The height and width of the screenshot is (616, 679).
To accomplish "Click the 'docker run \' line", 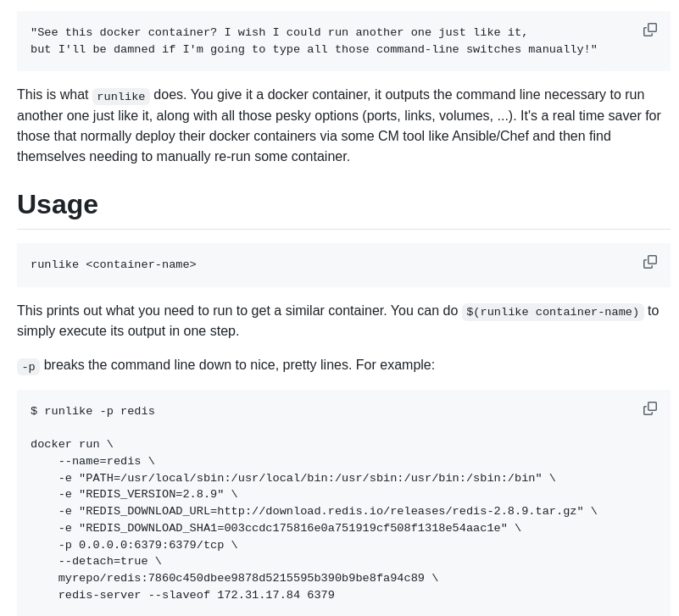I will [x=71, y=444].
